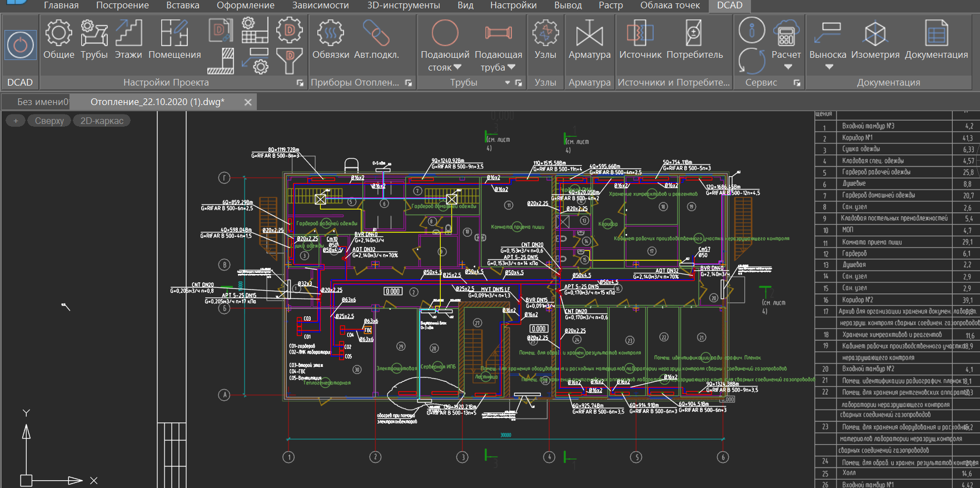980x488 pixels.
Task: Click the Авт.подкл. auto-connect icon
Action: pos(376,39)
